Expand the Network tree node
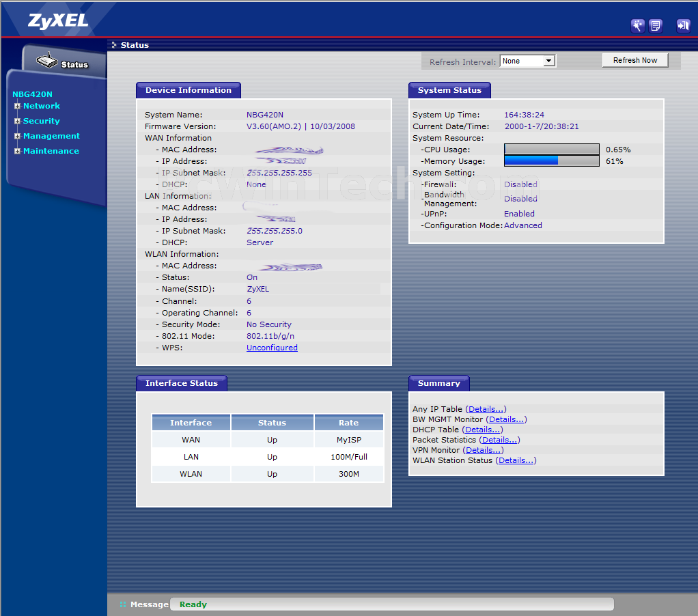 [17, 106]
